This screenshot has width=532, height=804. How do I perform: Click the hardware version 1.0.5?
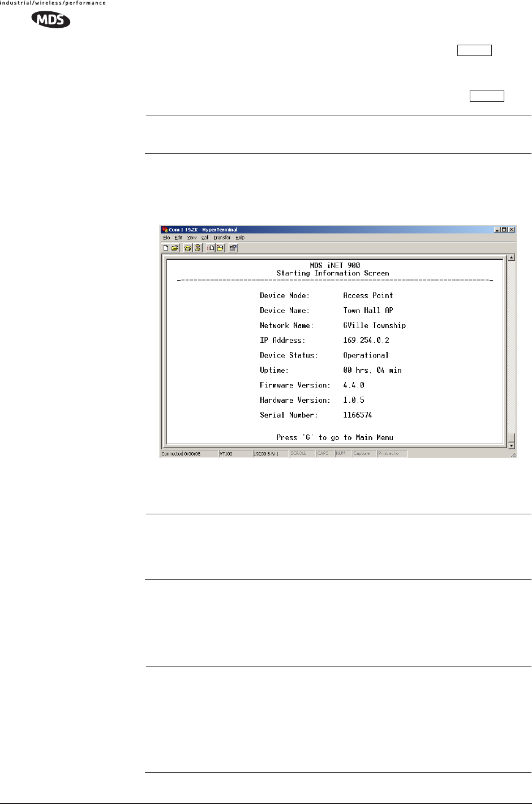(354, 400)
